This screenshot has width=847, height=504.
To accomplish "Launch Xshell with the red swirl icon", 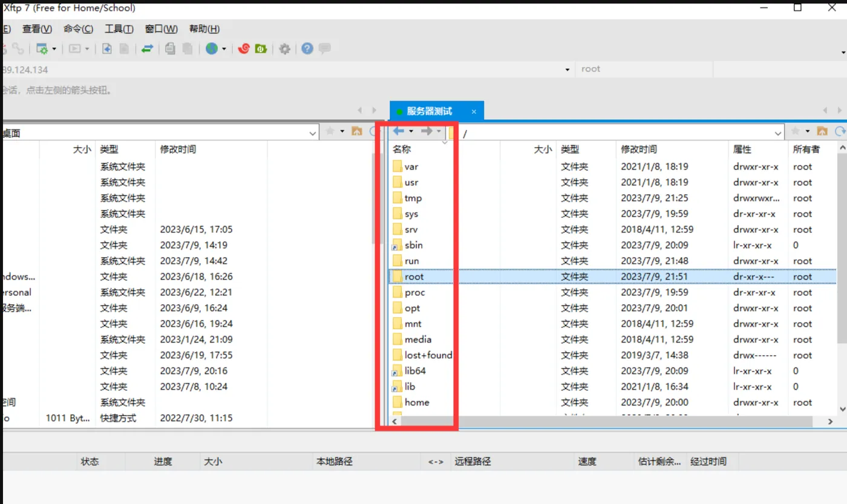I will [x=244, y=49].
